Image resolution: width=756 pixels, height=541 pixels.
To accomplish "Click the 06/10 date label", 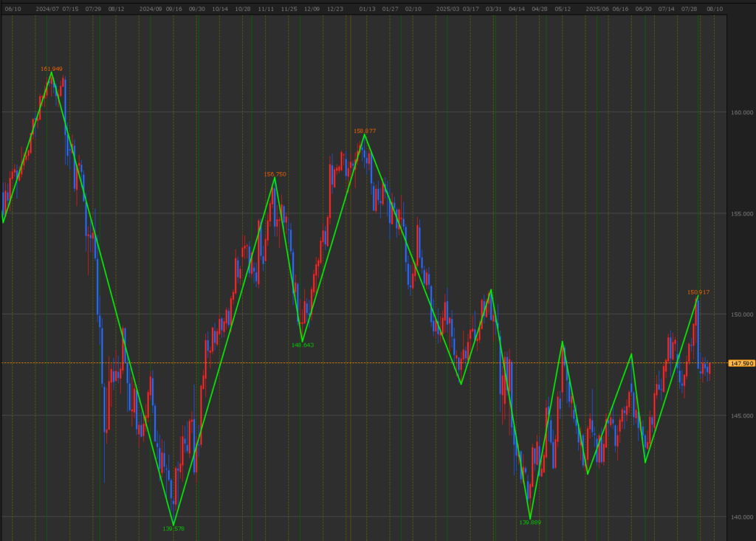I will tap(13, 9).
